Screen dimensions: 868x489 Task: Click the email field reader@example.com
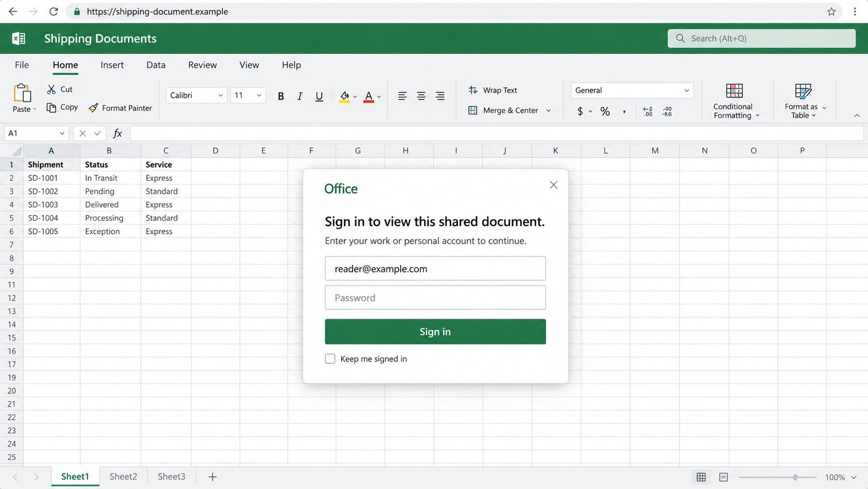[435, 269]
